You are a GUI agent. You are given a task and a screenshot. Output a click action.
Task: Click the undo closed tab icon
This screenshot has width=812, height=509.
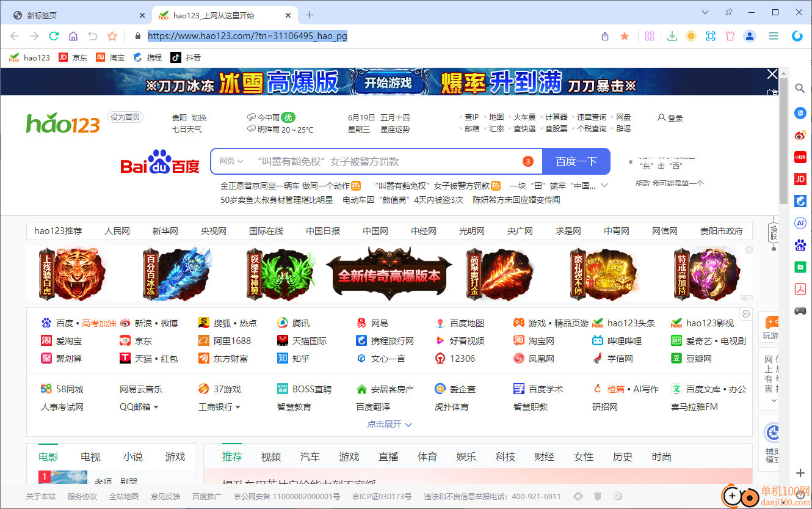tap(93, 36)
